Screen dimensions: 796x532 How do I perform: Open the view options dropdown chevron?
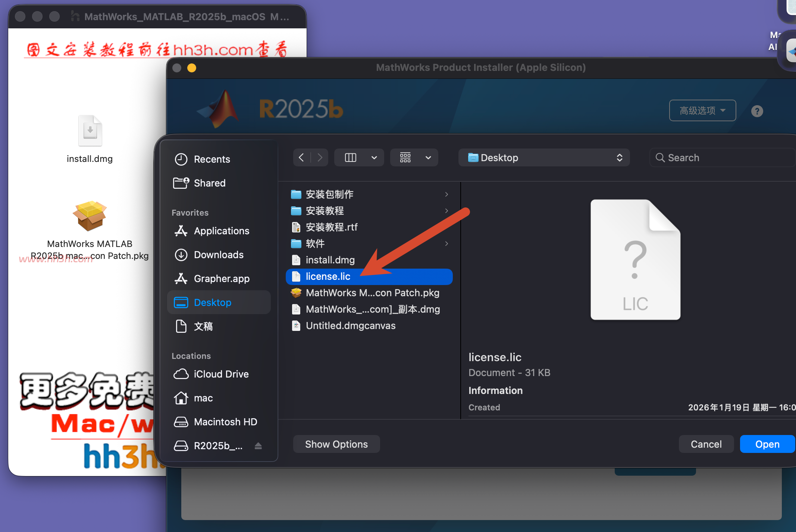[x=374, y=157]
